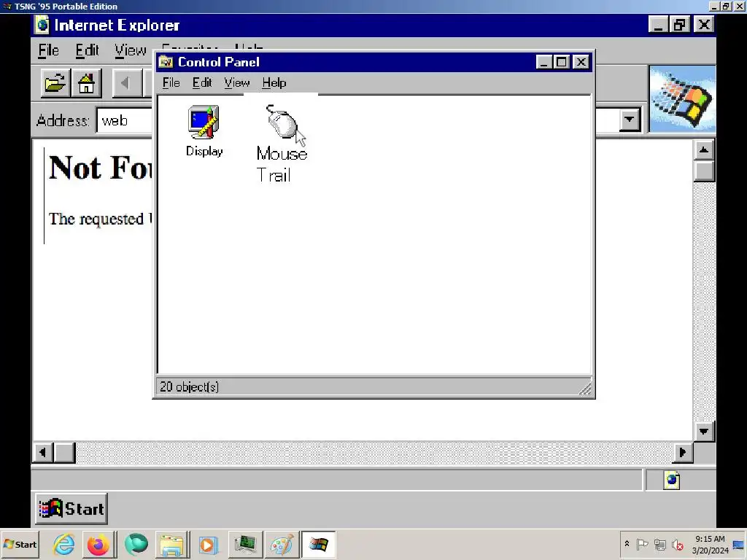
Task: Open the Control Panel Help menu
Action: click(x=274, y=83)
